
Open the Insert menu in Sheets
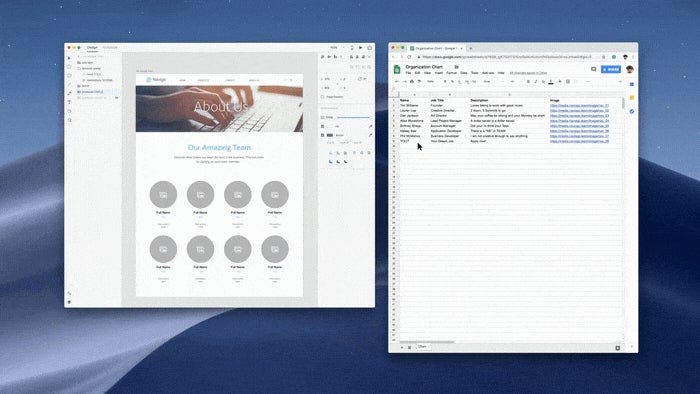[x=439, y=73]
